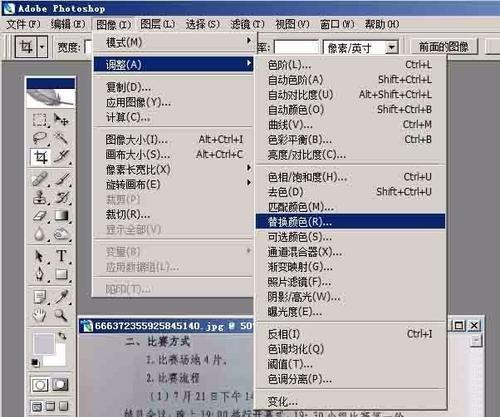
Task: Click the resolution input field
Action: pyautogui.click(x=296, y=48)
